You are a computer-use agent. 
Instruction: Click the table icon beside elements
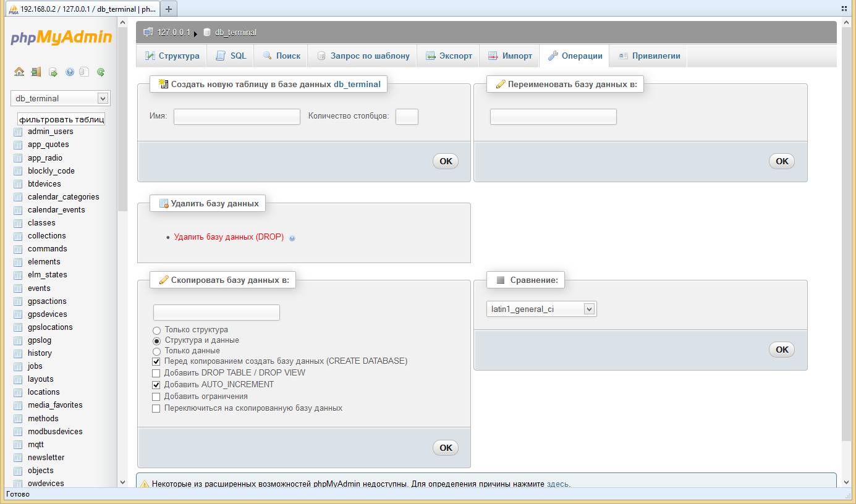(x=18, y=262)
